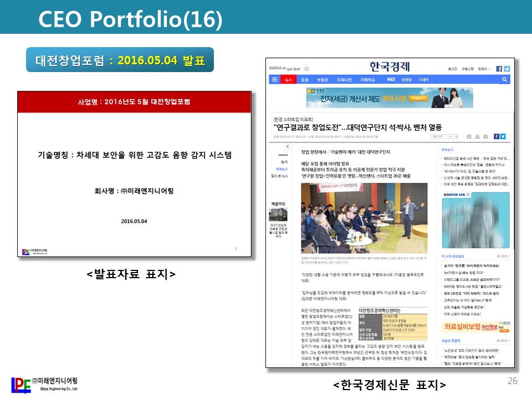The width and height of the screenshot is (532, 399).
Task: Click the 뉴스 heading in the left sidebar
Action: [284, 161]
